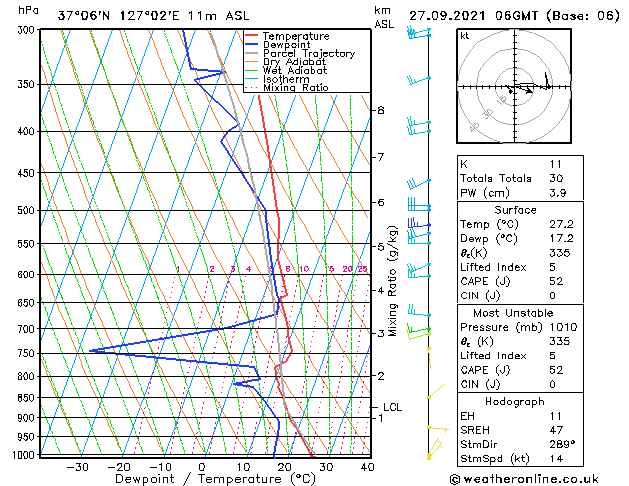Click the station coordinates title '37°06'N 127°02'E 11m ASL'

(153, 16)
